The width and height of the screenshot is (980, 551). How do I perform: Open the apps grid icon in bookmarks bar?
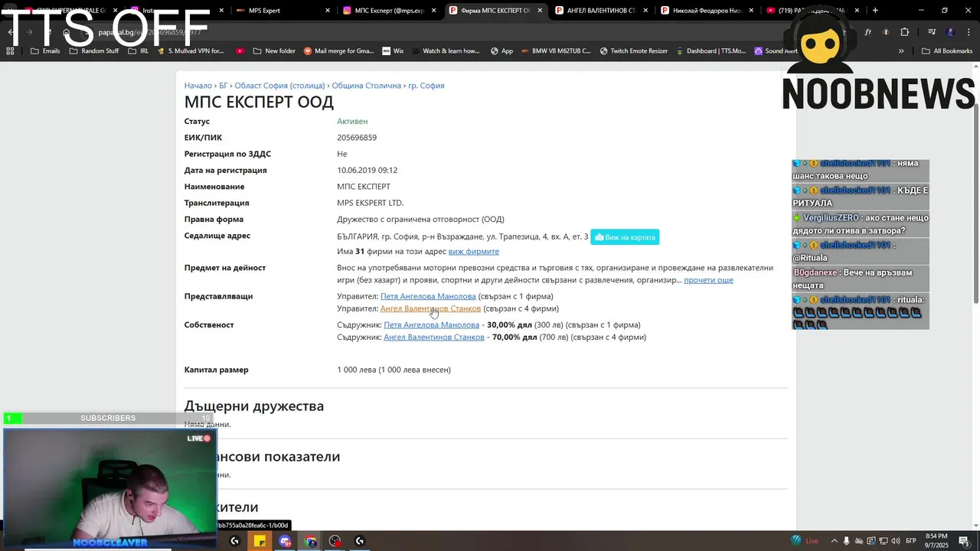click(x=10, y=51)
